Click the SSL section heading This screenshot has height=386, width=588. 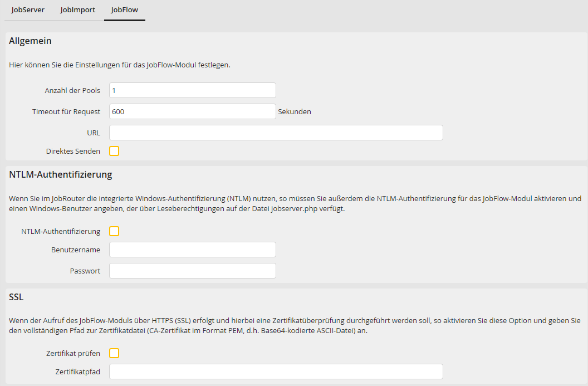click(16, 297)
